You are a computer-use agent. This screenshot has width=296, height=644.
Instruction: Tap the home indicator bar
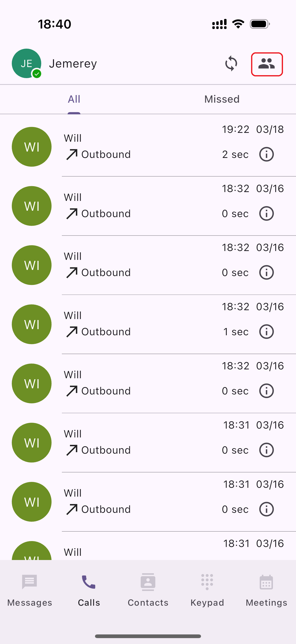coord(148,636)
